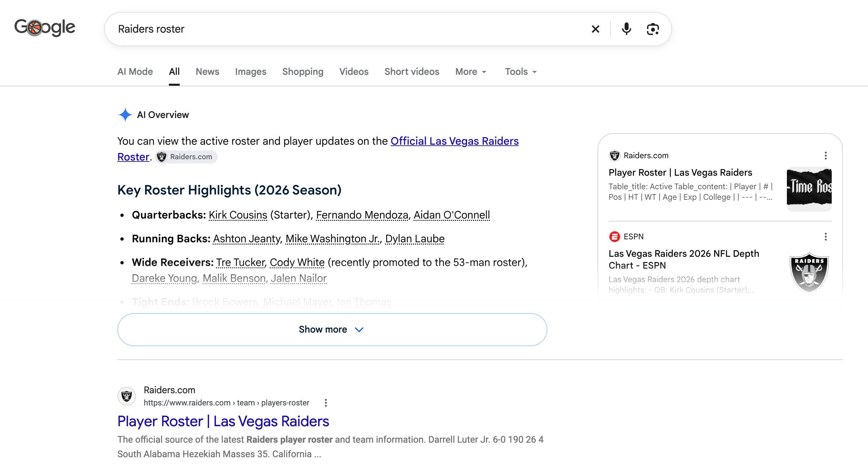Clear the search query with the X icon
This screenshot has width=868, height=474.
click(x=595, y=29)
